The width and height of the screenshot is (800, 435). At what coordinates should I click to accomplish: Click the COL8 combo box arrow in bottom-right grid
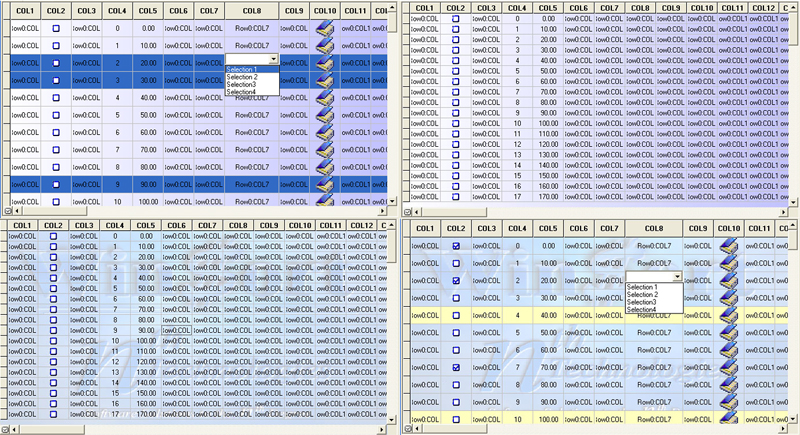[678, 276]
